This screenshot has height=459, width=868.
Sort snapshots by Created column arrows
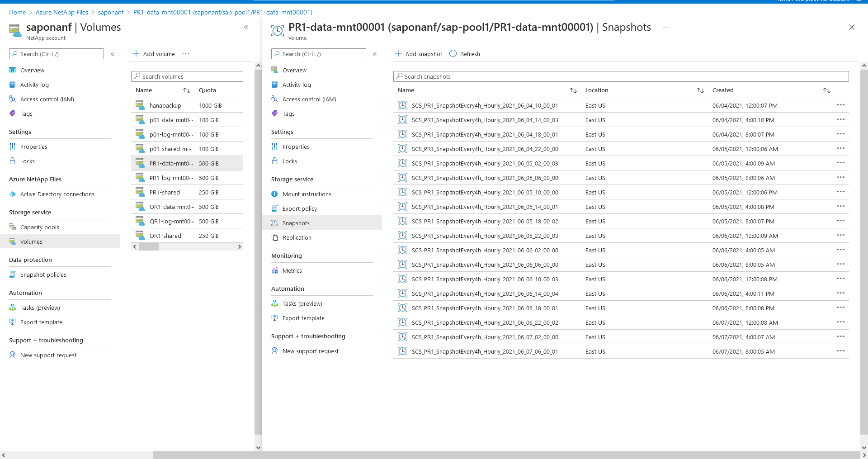[x=827, y=90]
